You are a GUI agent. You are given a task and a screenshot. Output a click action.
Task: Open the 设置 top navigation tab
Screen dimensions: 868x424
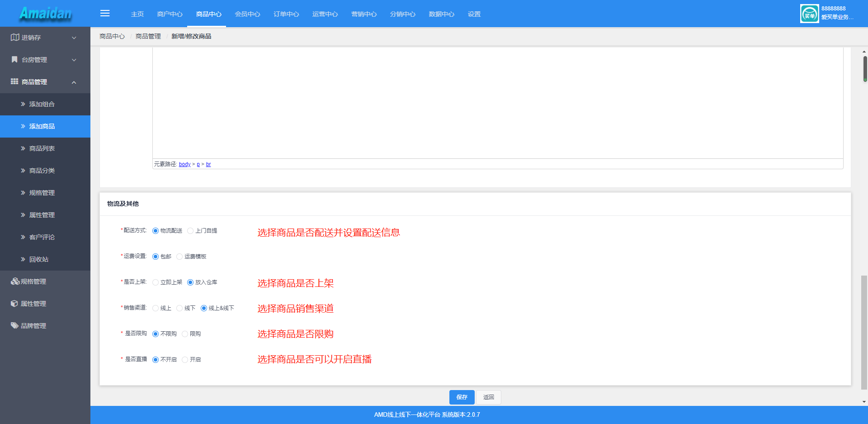474,14
